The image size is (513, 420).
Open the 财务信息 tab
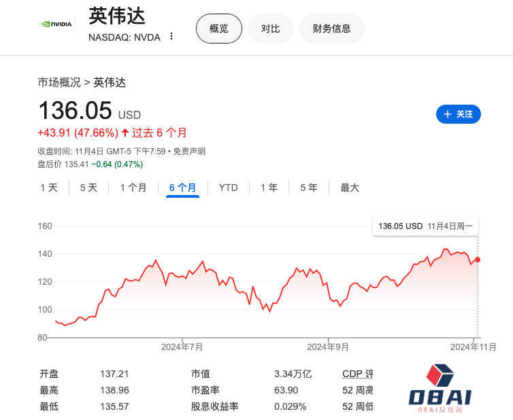point(331,29)
